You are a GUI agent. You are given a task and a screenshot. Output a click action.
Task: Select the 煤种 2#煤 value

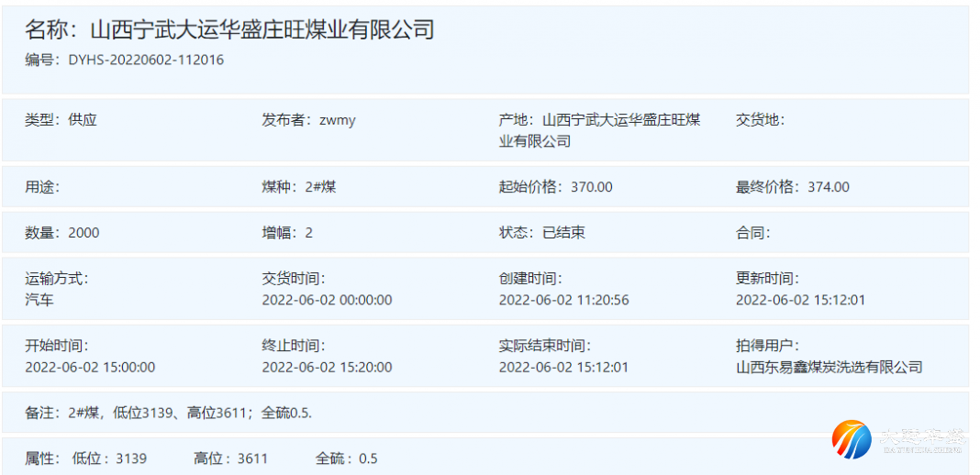coord(320,187)
